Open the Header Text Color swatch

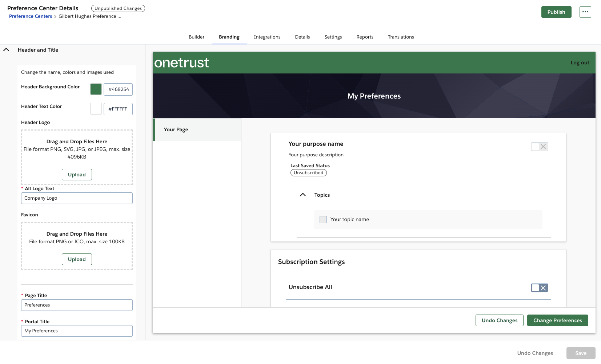96,109
